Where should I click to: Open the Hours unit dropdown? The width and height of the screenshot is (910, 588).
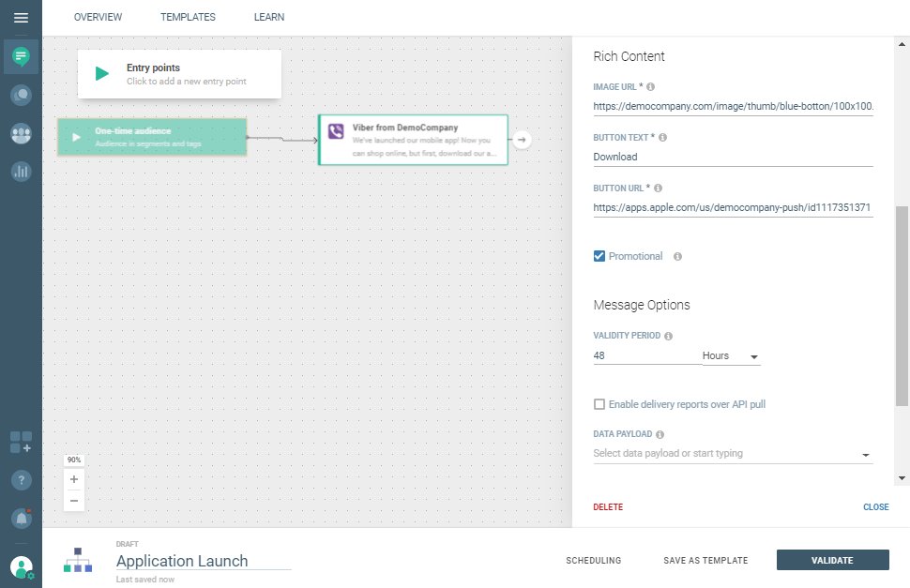[x=730, y=356]
